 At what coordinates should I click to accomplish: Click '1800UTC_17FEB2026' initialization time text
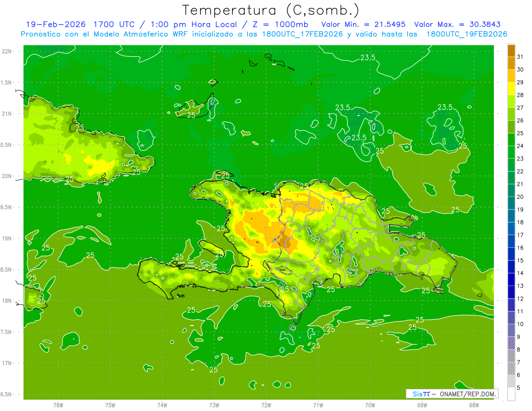[x=303, y=34]
